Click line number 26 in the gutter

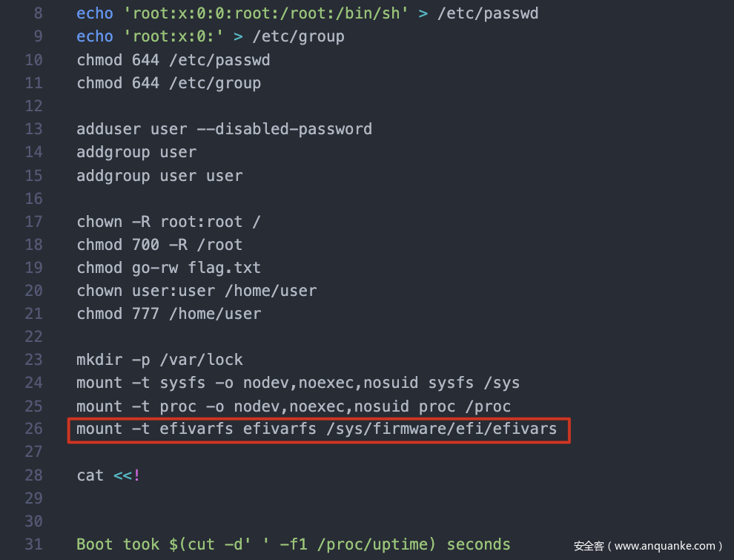pyautogui.click(x=33, y=429)
